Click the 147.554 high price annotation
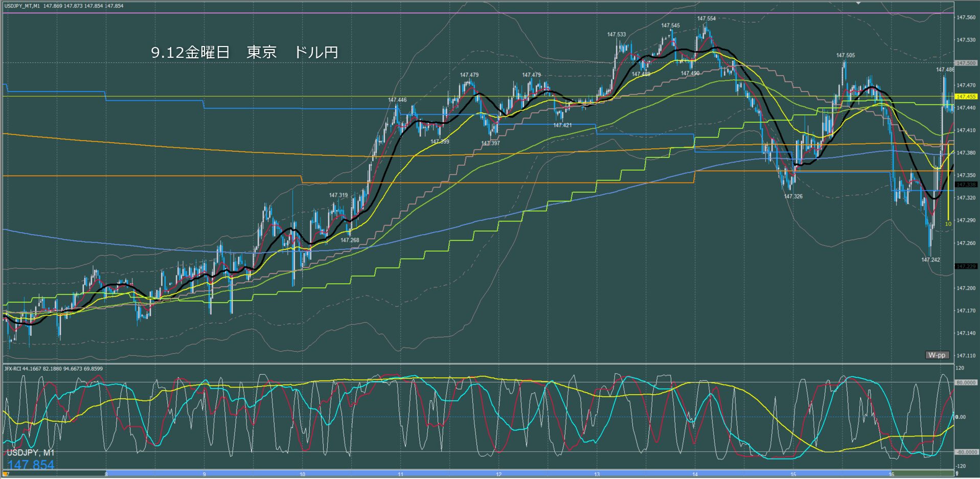980x479 pixels. tap(706, 18)
